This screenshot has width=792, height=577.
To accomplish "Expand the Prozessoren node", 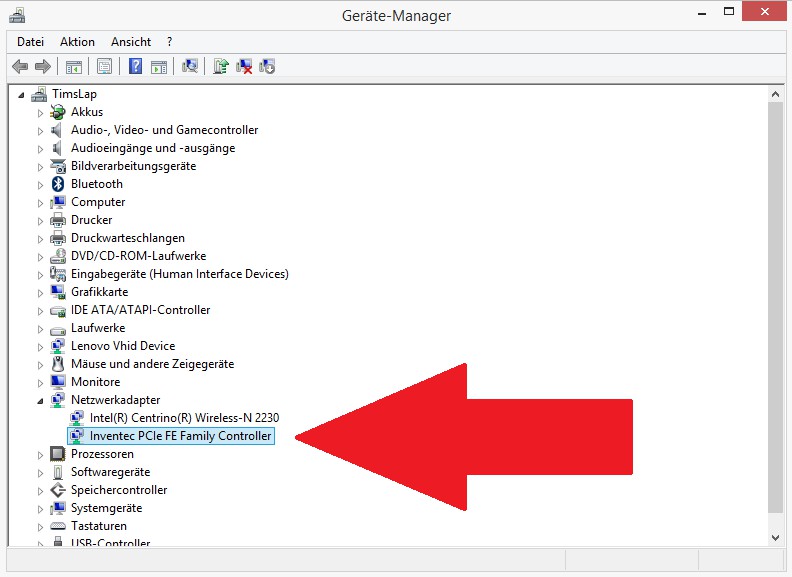I will tap(41, 454).
